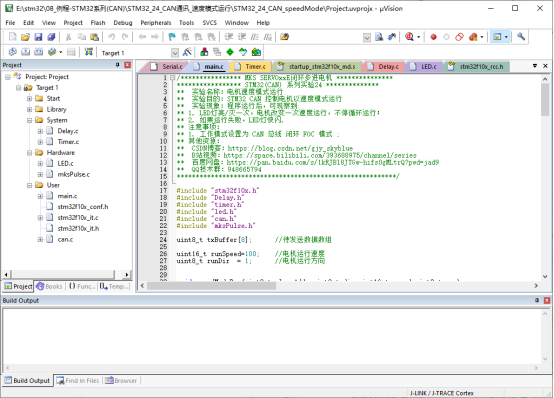Image resolution: width=554 pixels, height=398 pixels.
Task: Switch to startup_stm32f10x_md.s tab
Action: click(x=317, y=66)
